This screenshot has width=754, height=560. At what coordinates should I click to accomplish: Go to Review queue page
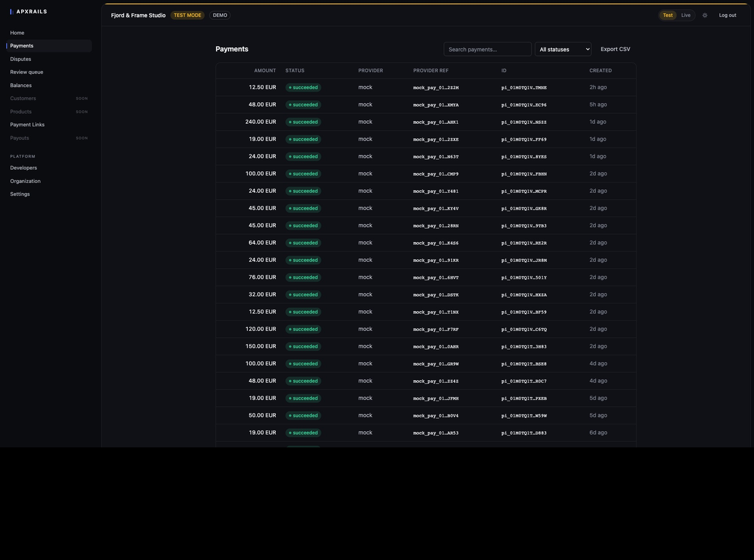pyautogui.click(x=27, y=72)
